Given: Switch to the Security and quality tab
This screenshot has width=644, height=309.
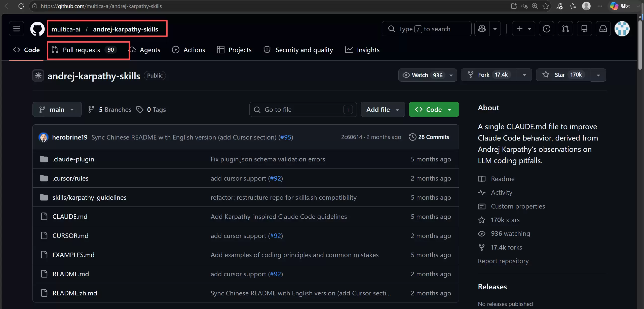Looking at the screenshot, I should coord(298,50).
